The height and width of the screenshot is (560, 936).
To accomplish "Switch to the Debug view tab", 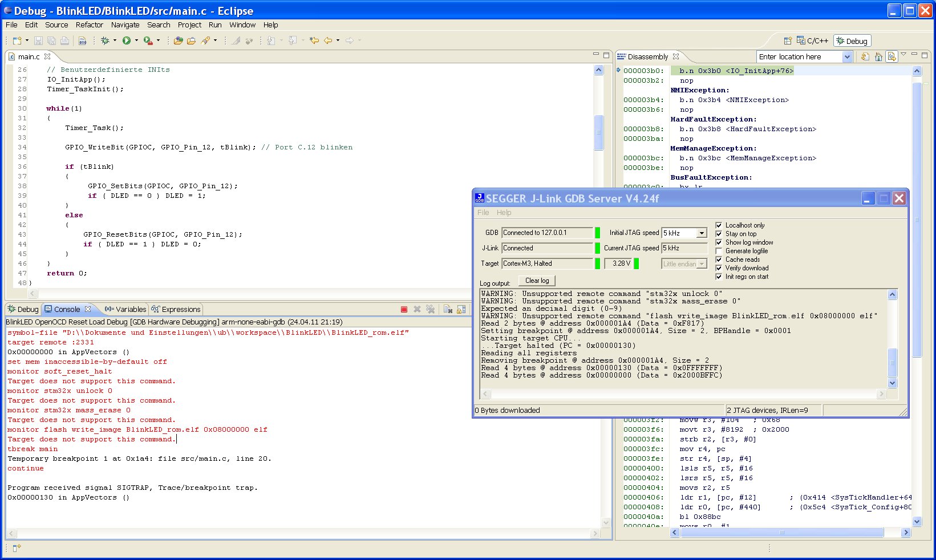I will click(23, 309).
